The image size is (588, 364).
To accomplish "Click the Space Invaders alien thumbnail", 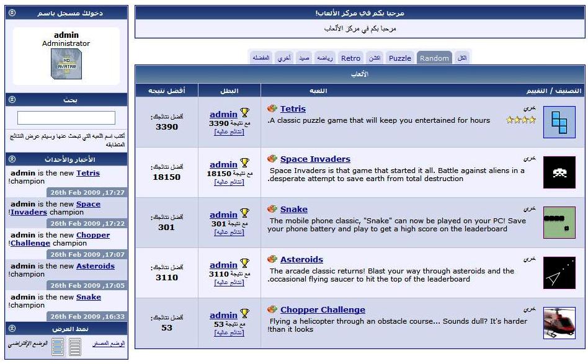I will (559, 172).
